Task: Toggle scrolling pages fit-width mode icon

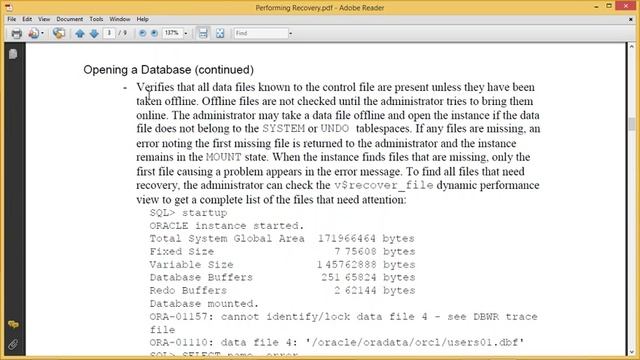Action: point(203,33)
